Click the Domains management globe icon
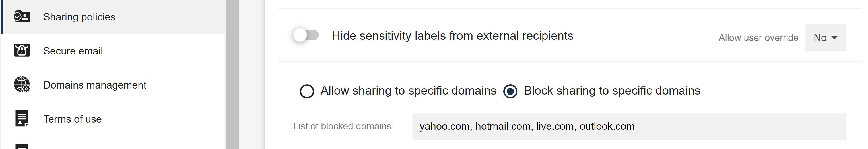Image resolution: width=868 pixels, height=149 pixels. pos(22,84)
